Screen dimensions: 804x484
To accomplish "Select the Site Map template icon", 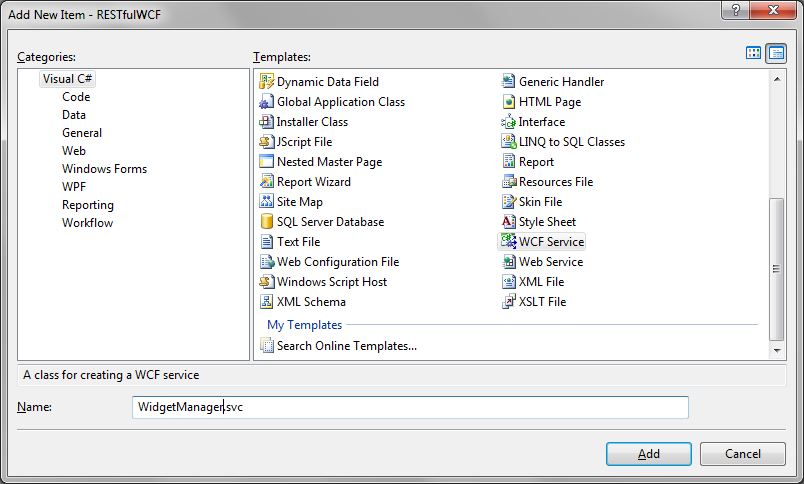I will 267,201.
